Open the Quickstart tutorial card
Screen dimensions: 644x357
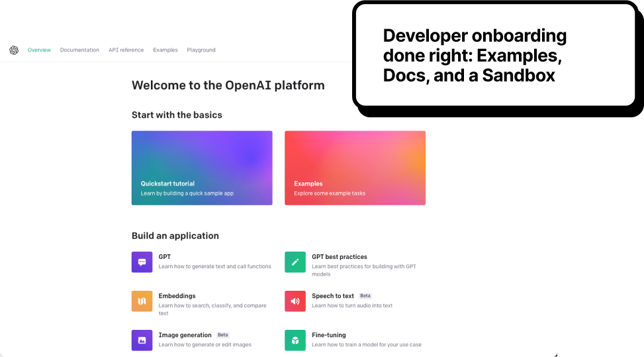(202, 168)
